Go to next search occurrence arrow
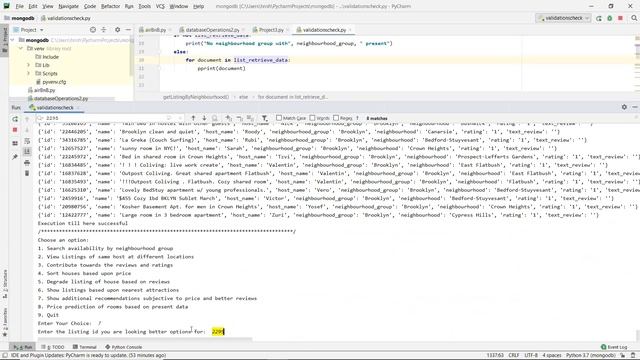640x360 pixels. (x=204, y=118)
